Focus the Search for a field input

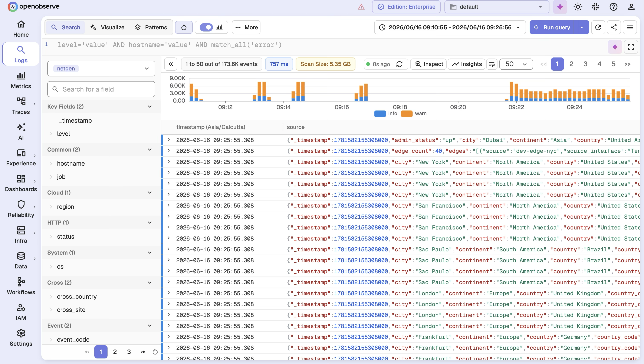(101, 89)
